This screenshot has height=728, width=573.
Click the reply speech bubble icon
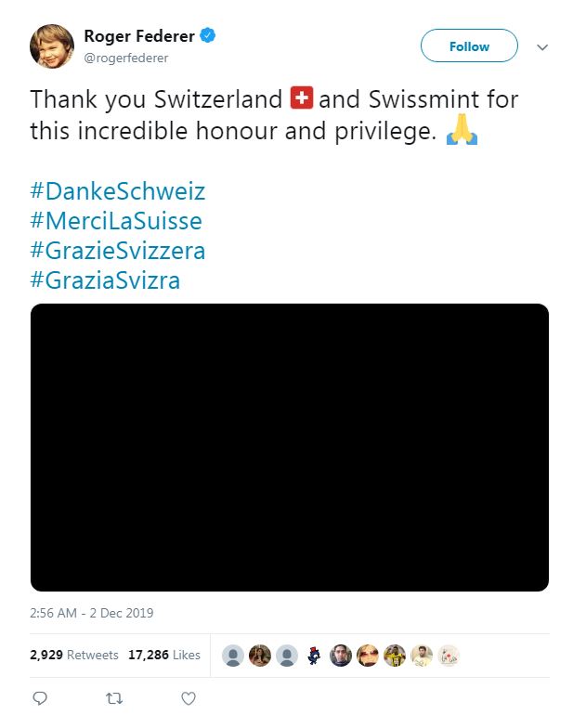coord(40,697)
